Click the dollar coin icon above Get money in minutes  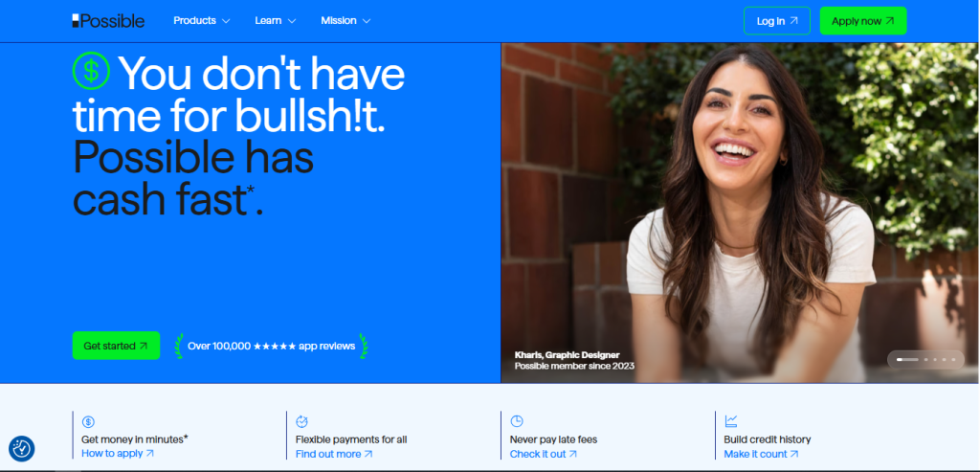tap(88, 422)
